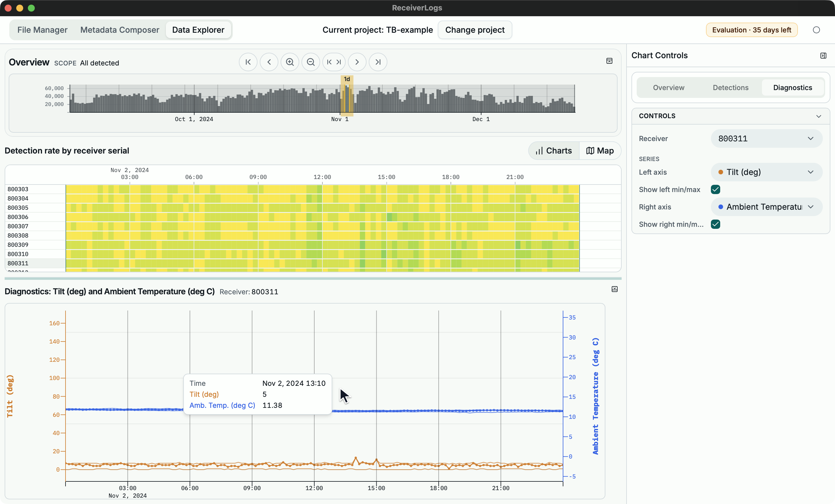Open the Metadata Composer tab
Viewport: 835px width, 504px height.
click(x=120, y=30)
